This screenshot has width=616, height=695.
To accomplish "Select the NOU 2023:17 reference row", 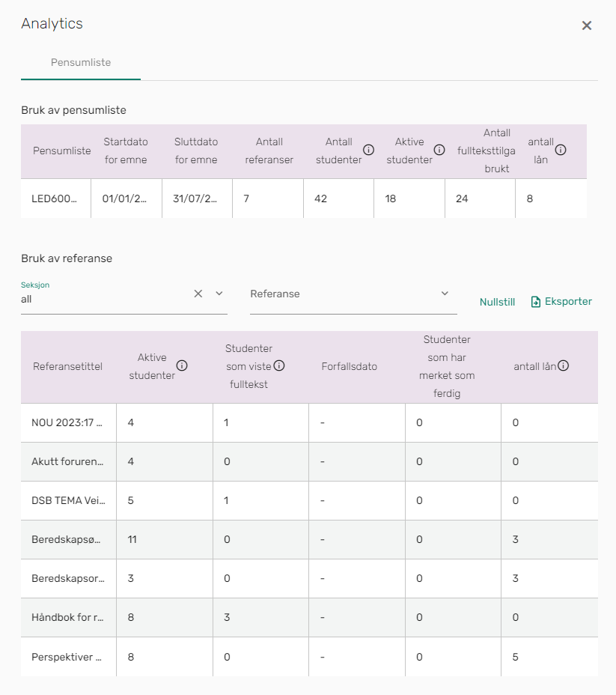I will 309,423.
